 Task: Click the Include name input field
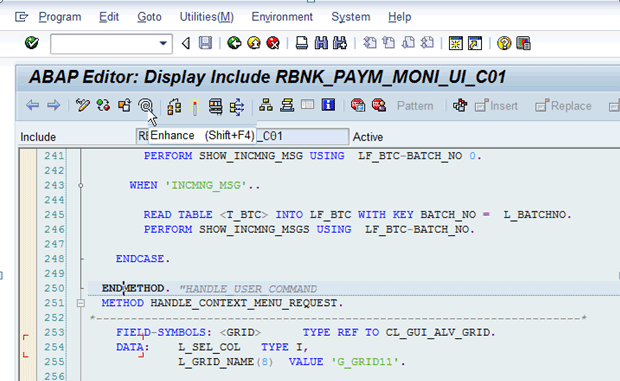pos(242,136)
